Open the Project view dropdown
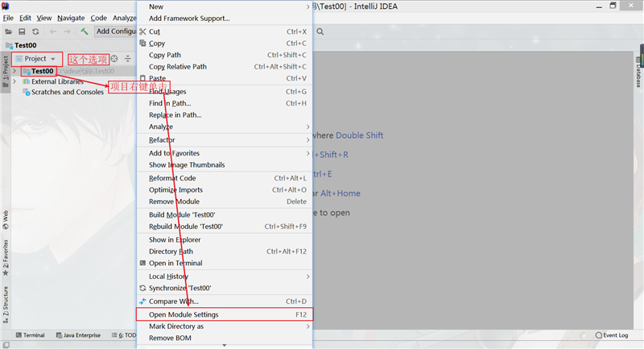This screenshot has height=349, width=644. pyautogui.click(x=36, y=59)
